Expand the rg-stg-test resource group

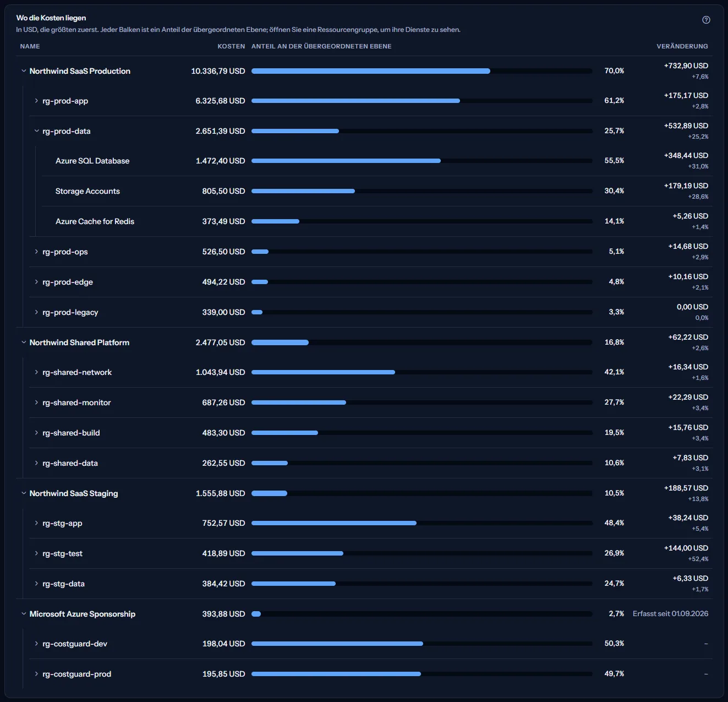(36, 553)
